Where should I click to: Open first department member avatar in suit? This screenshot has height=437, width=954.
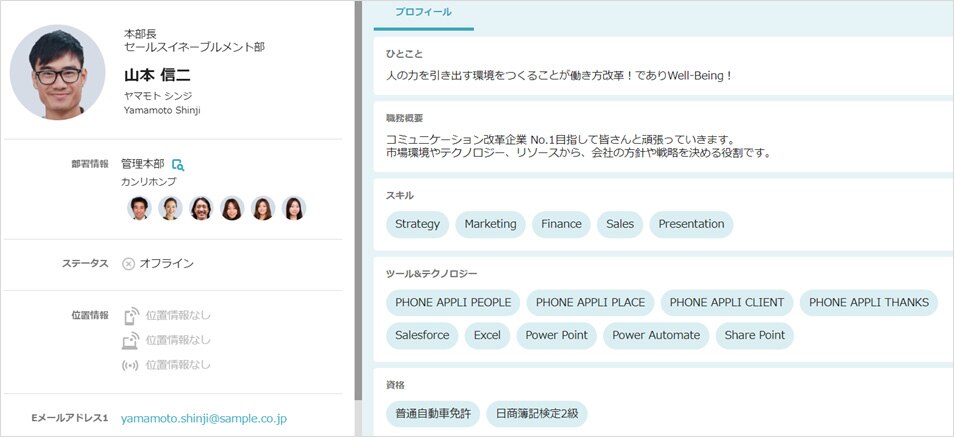coord(139,208)
